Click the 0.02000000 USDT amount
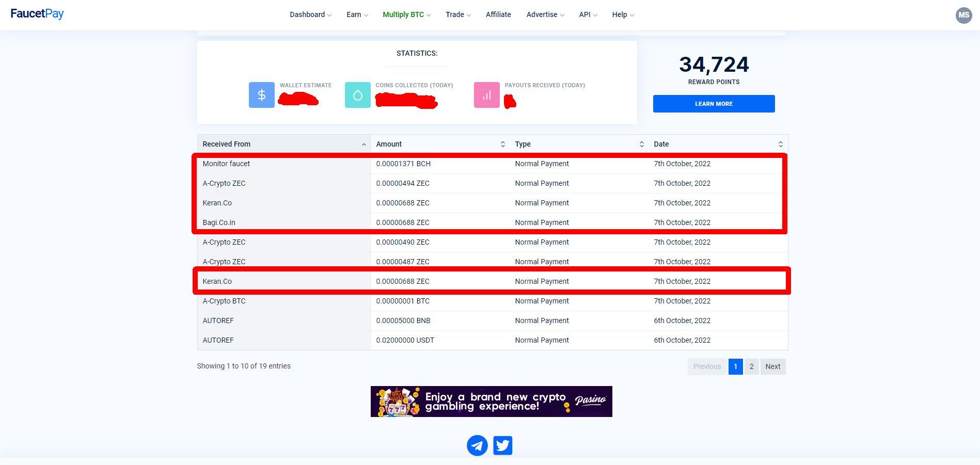 405,340
